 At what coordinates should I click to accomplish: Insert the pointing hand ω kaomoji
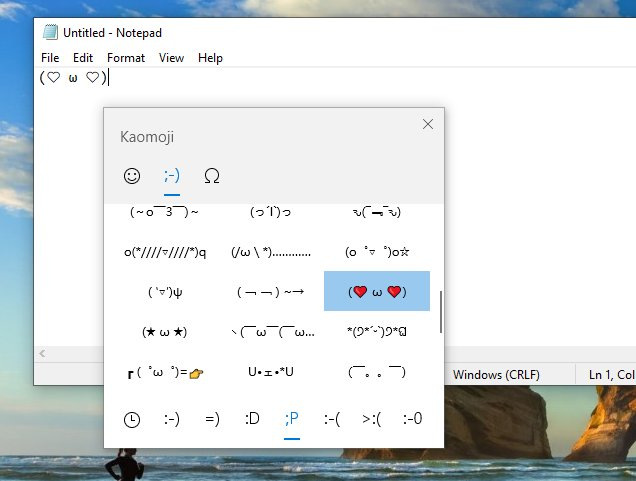coord(164,371)
